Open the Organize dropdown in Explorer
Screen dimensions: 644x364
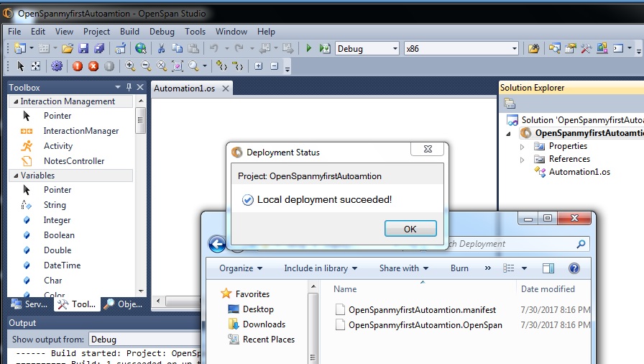[x=241, y=268]
